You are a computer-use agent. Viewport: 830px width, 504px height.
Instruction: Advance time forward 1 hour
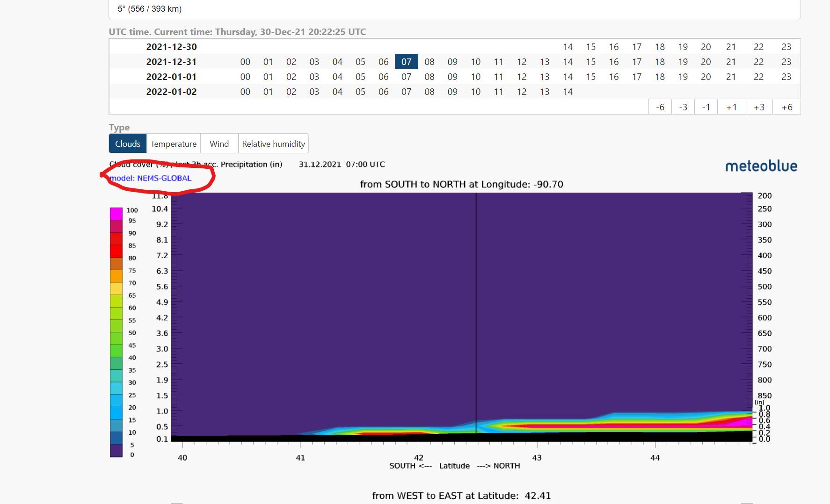pyautogui.click(x=731, y=107)
